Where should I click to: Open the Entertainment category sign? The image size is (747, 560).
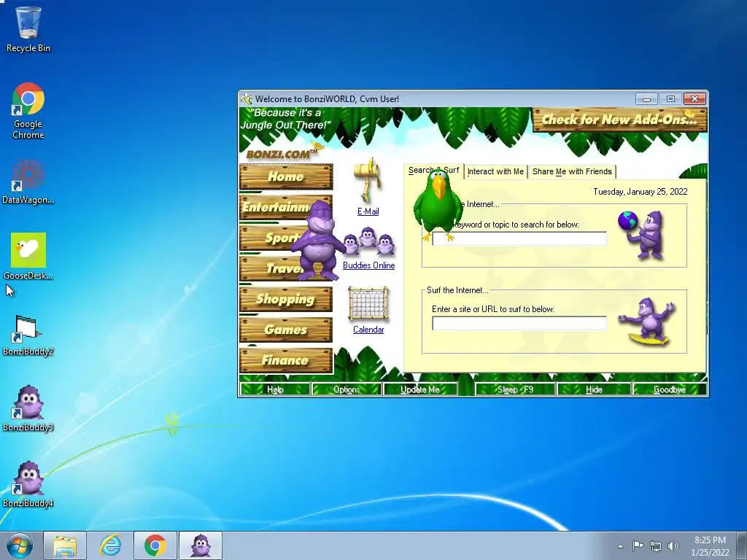pyautogui.click(x=286, y=207)
